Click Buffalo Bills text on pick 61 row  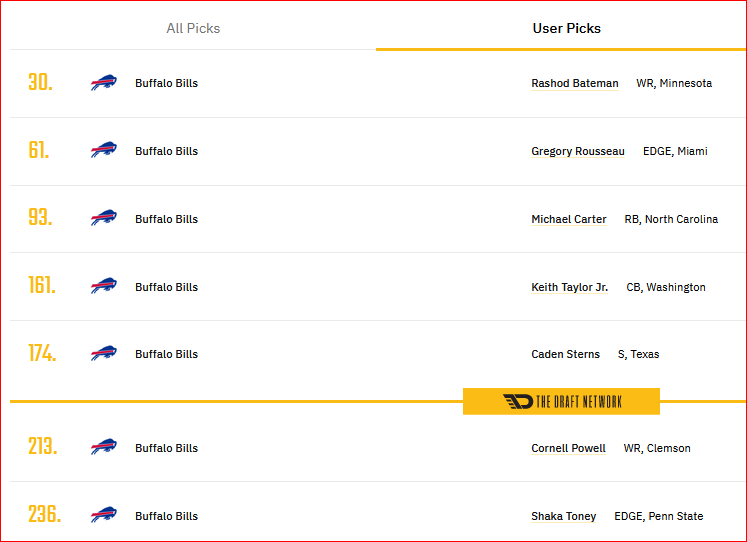(166, 151)
